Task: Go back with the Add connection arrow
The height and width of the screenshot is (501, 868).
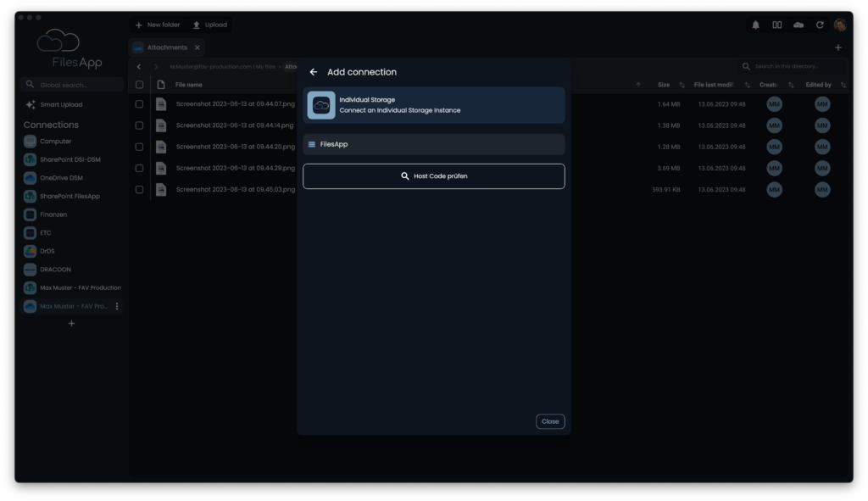Action: (314, 72)
